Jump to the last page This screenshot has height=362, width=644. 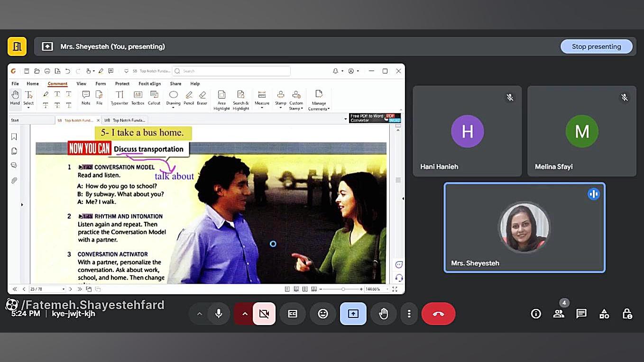click(x=80, y=289)
